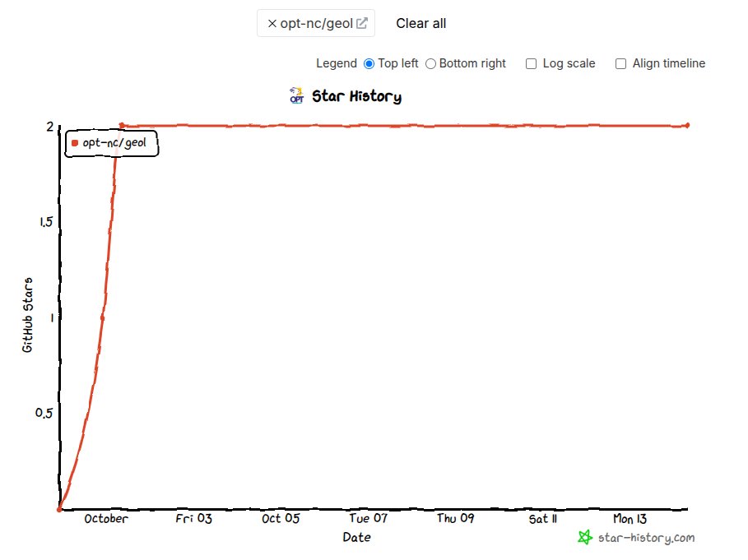
Task: Click the OPT logo beside Star History
Action: (x=297, y=95)
